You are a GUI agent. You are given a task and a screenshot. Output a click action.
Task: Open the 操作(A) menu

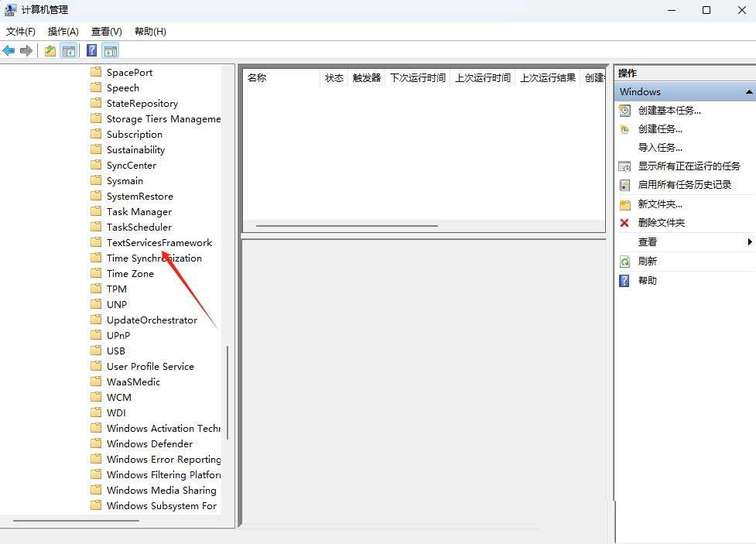[63, 32]
